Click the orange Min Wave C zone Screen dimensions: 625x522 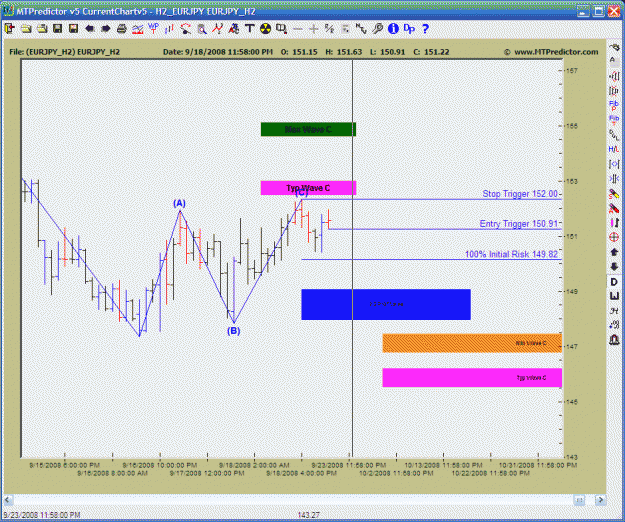pos(472,343)
